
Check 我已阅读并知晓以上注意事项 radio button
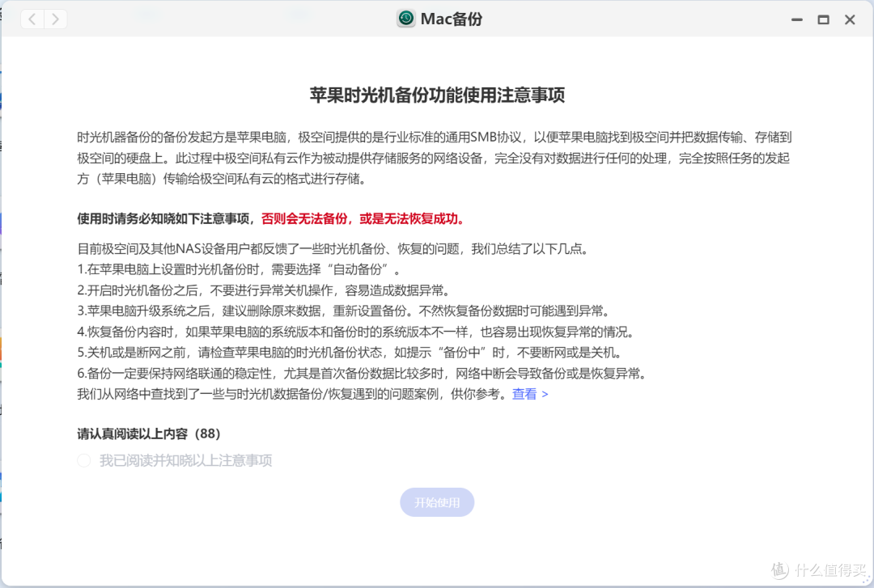coord(84,460)
